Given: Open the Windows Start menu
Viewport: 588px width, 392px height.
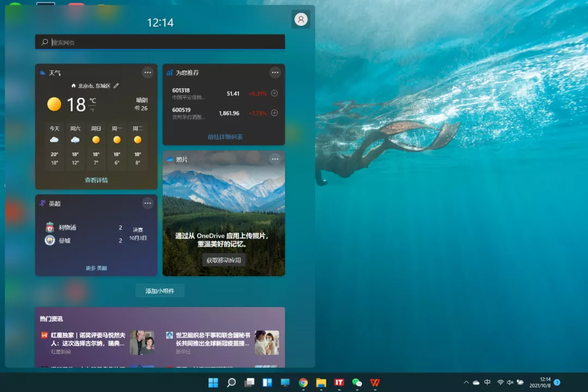Looking at the screenshot, I should pos(213,382).
